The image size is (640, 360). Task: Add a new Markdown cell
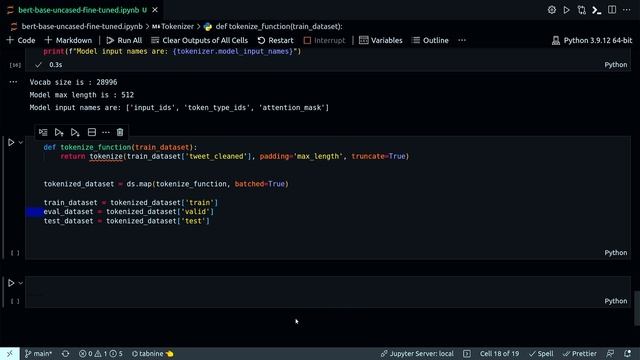(69, 40)
